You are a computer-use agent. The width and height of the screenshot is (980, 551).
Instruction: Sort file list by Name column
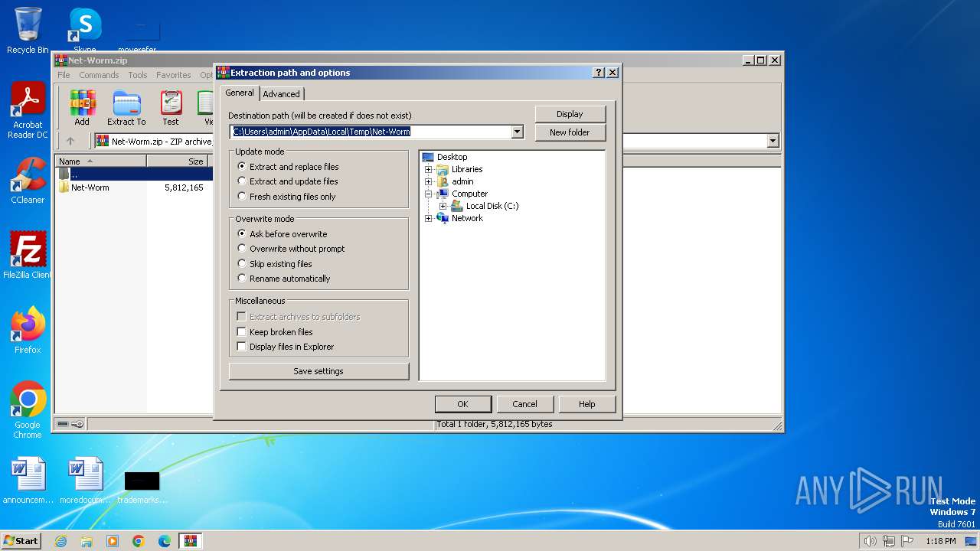[x=101, y=161]
